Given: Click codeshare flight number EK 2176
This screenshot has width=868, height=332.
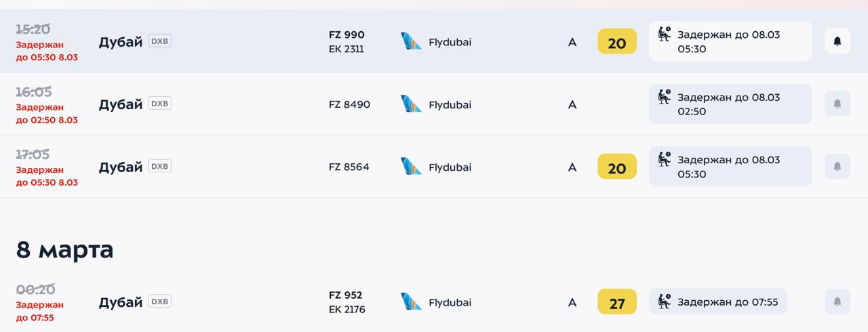Looking at the screenshot, I should point(347,310).
